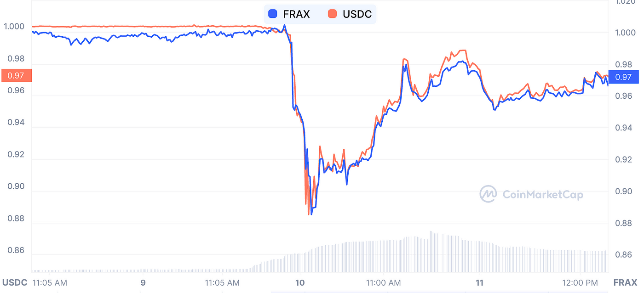This screenshot has height=293, width=644.
Task: Click the date 11 marker on time axis
Action: (x=480, y=282)
